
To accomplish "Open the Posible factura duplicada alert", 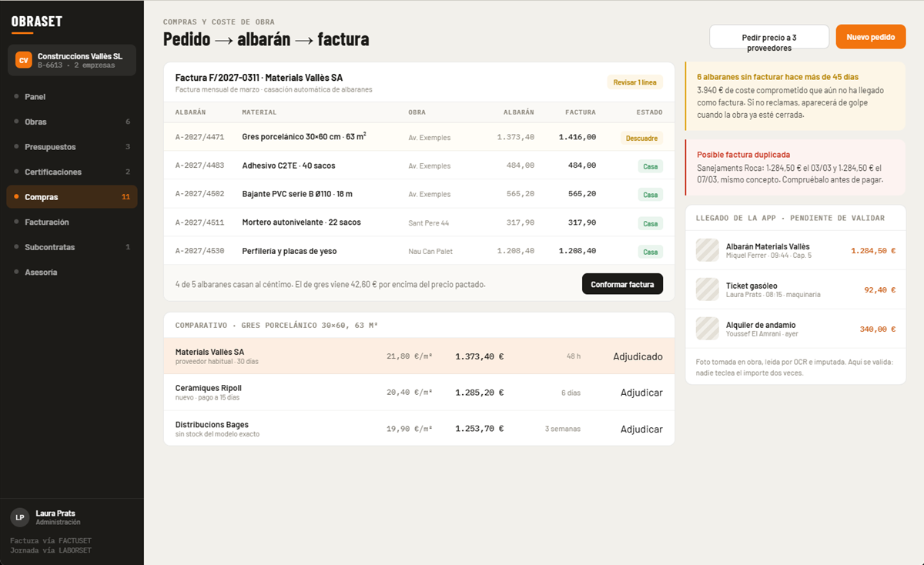I will coord(795,168).
